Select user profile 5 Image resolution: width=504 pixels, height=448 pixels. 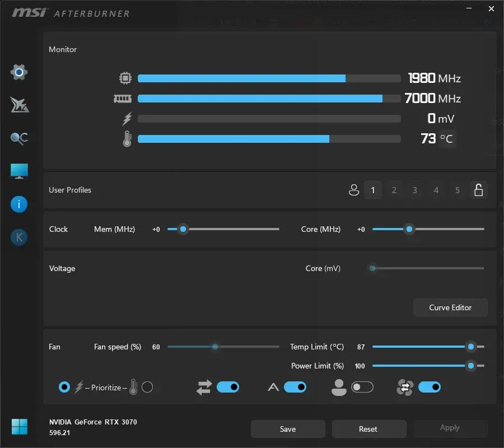458,190
